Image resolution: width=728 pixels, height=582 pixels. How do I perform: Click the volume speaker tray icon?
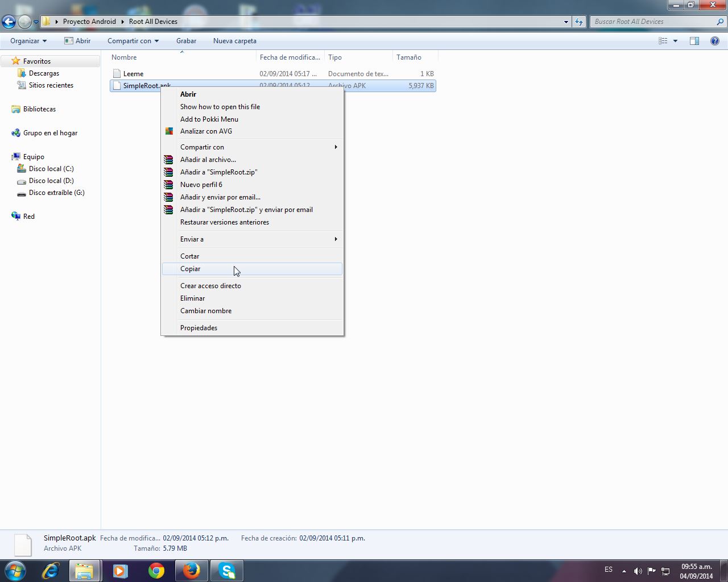point(638,571)
